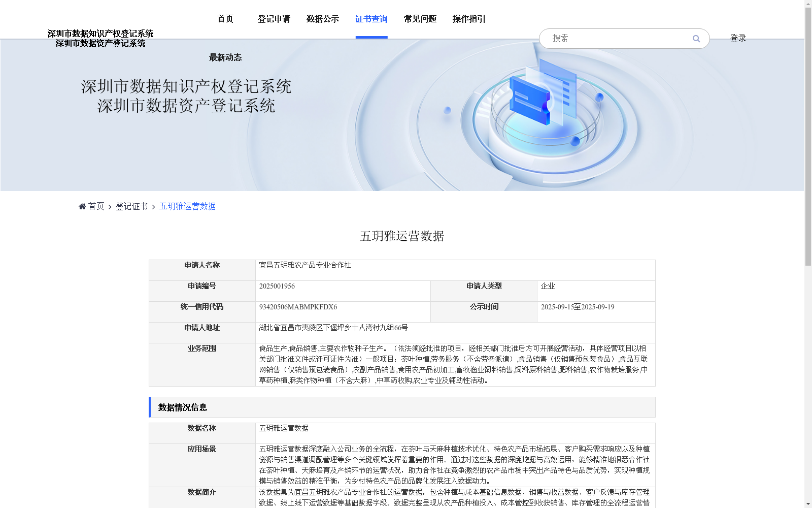812x508 pixels.
Task: Open the 登记申请 menu item
Action: (274, 19)
